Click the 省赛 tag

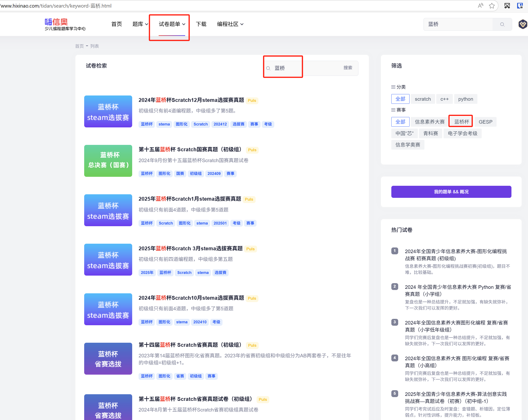(x=180, y=376)
